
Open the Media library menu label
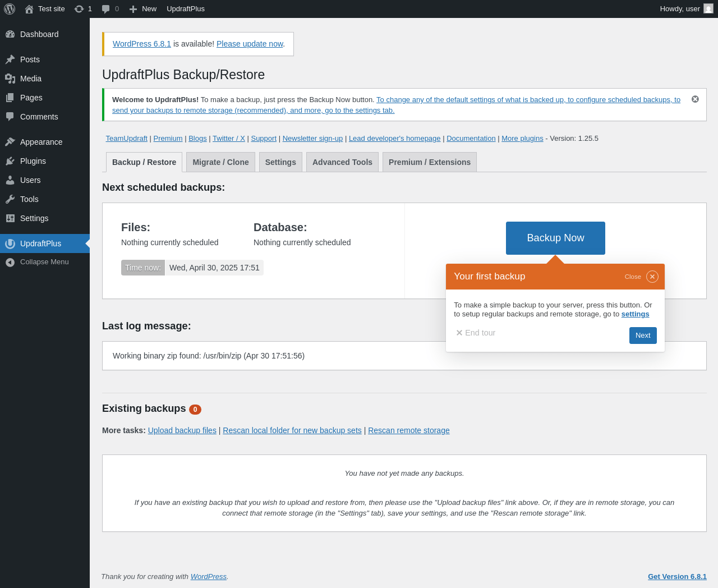click(31, 79)
